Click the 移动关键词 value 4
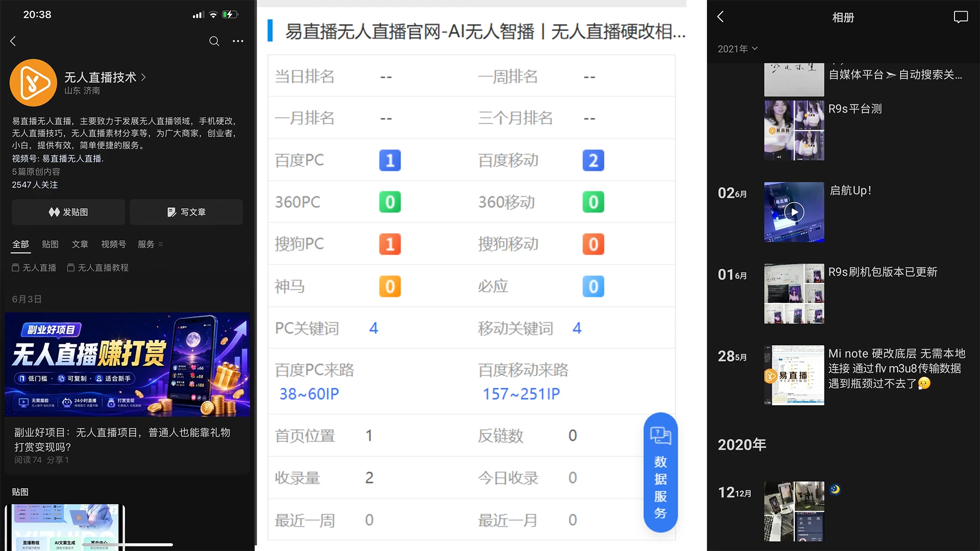 pos(577,328)
